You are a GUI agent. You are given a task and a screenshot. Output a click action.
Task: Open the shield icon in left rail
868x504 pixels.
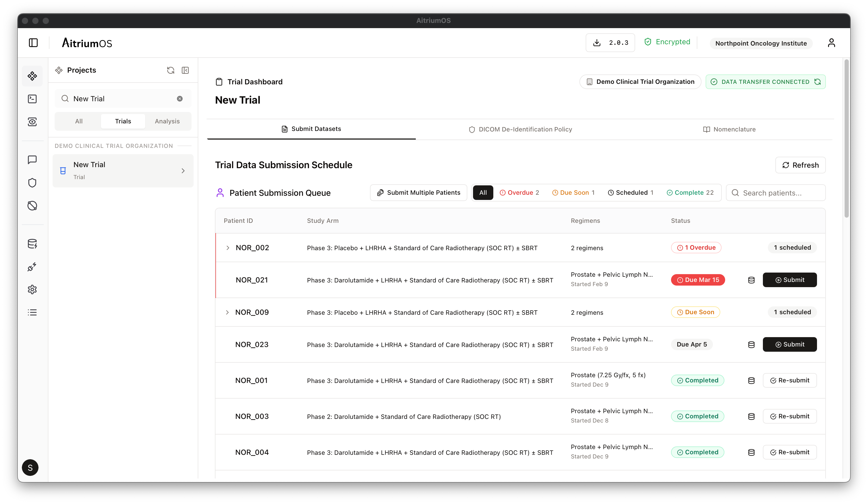pyautogui.click(x=32, y=183)
